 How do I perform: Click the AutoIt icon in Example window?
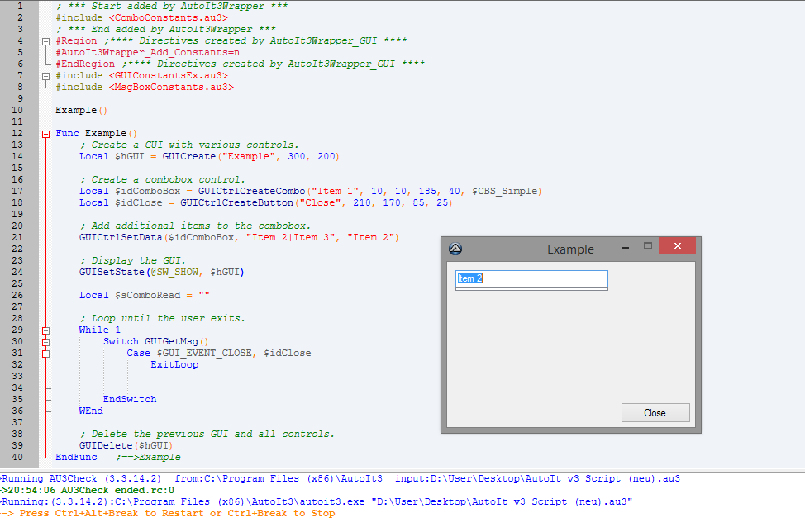click(x=455, y=249)
